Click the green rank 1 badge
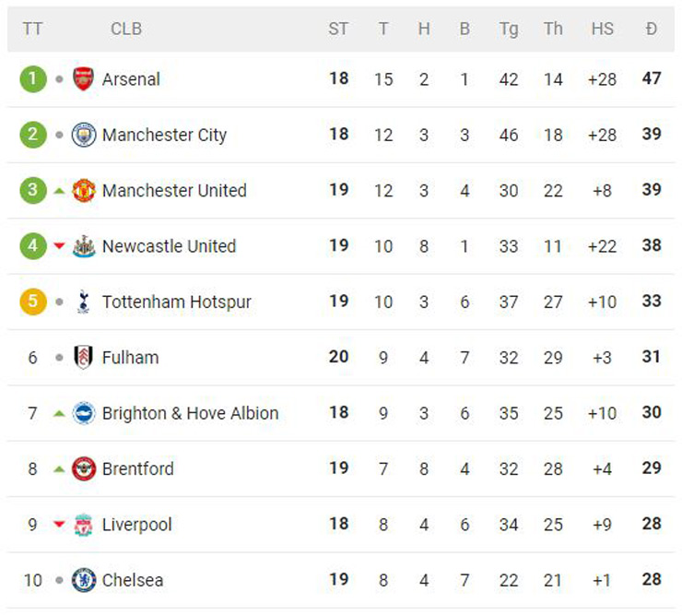The width and height of the screenshot is (682, 616). tap(32, 79)
